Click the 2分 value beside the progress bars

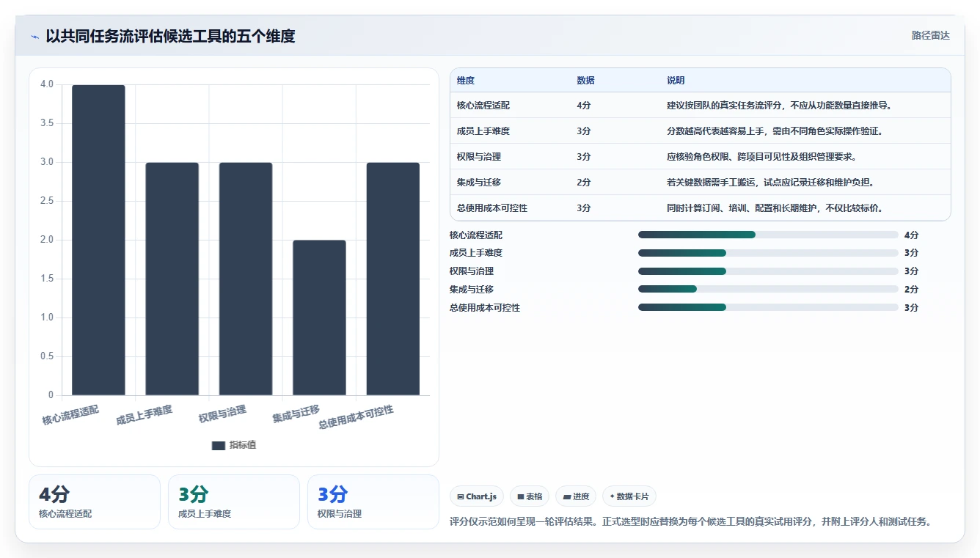(x=911, y=290)
